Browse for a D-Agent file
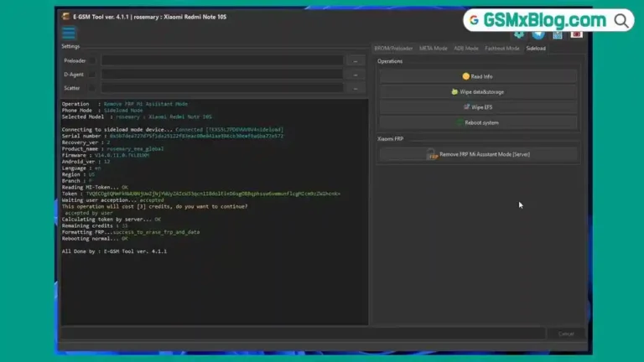 tap(356, 75)
